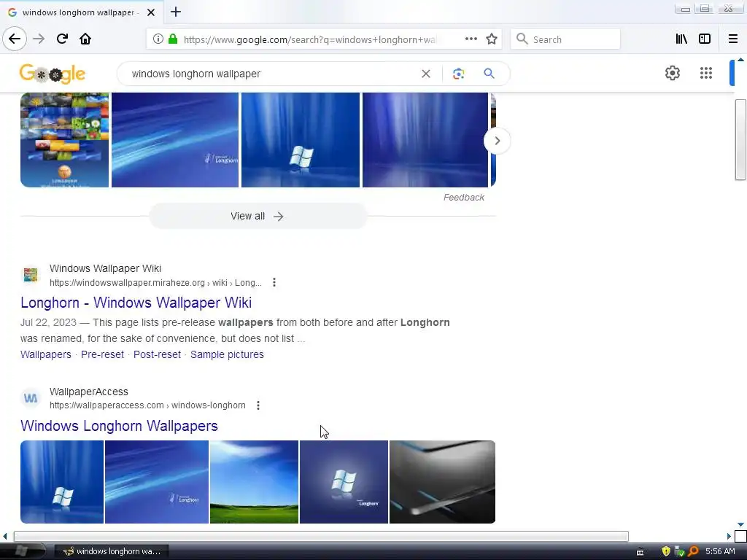Click the address bar URL
747x560 pixels.
pyautogui.click(x=309, y=39)
